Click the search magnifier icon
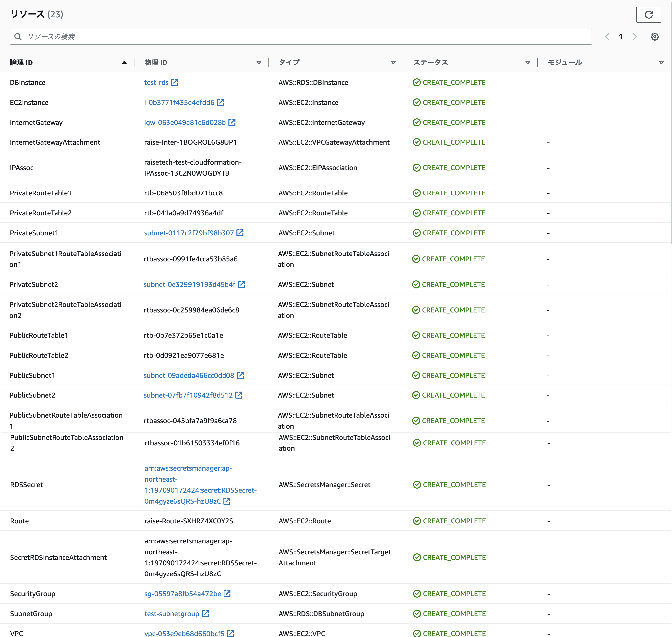 (x=18, y=36)
